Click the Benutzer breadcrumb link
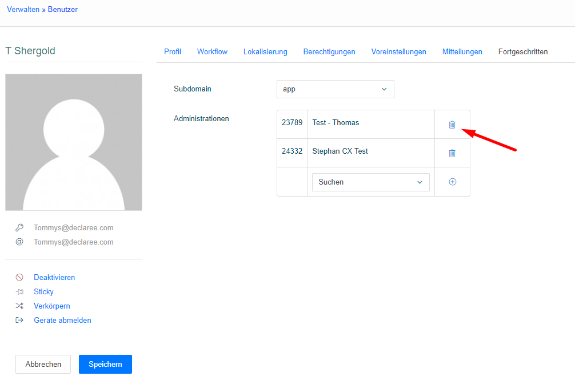This screenshot has height=392, width=575. pos(63,9)
